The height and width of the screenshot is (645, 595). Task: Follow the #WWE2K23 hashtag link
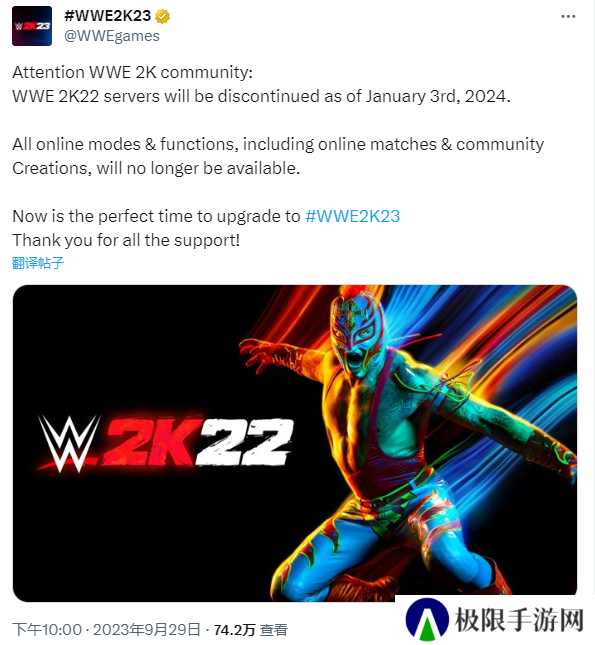352,216
